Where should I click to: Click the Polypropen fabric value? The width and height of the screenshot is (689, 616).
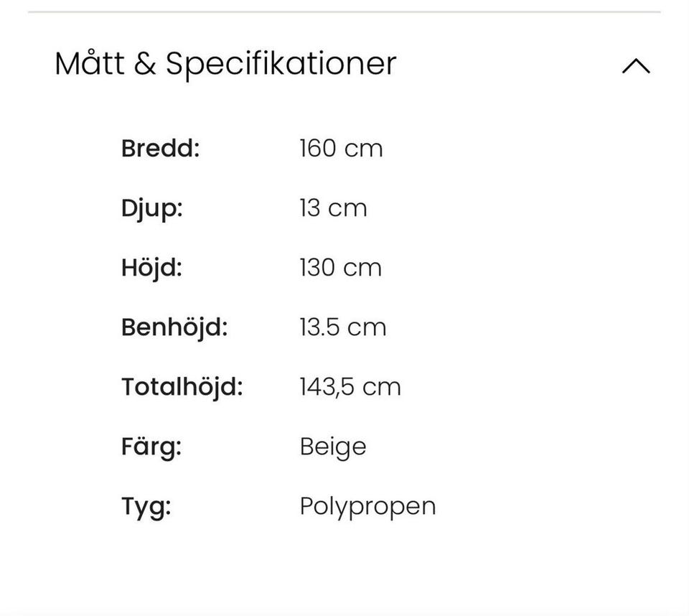click(367, 506)
